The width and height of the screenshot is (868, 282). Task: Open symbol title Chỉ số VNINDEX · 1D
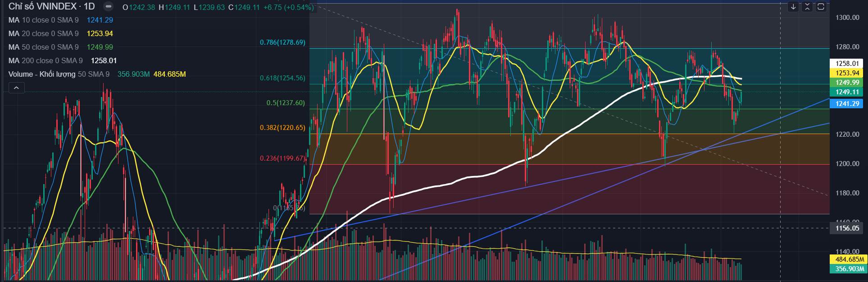point(52,7)
